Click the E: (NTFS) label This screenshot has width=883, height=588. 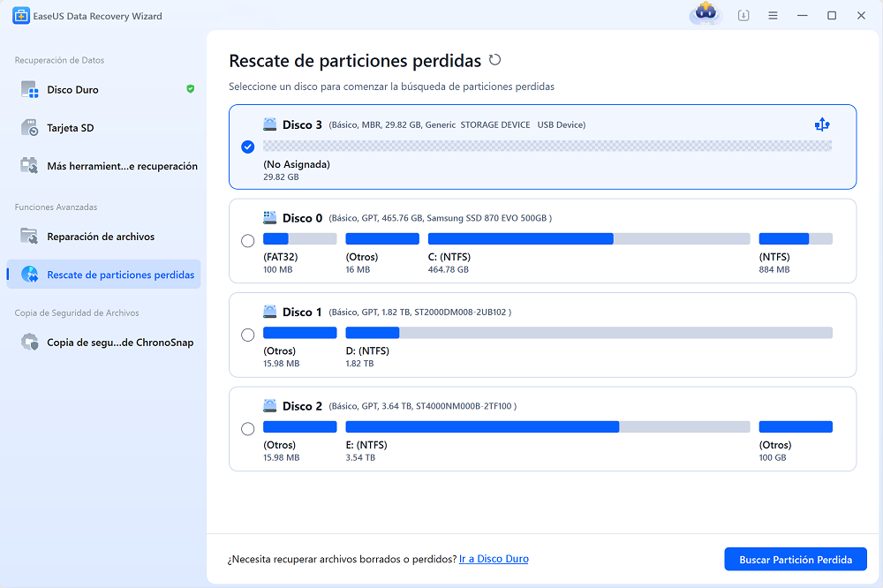[x=366, y=445]
